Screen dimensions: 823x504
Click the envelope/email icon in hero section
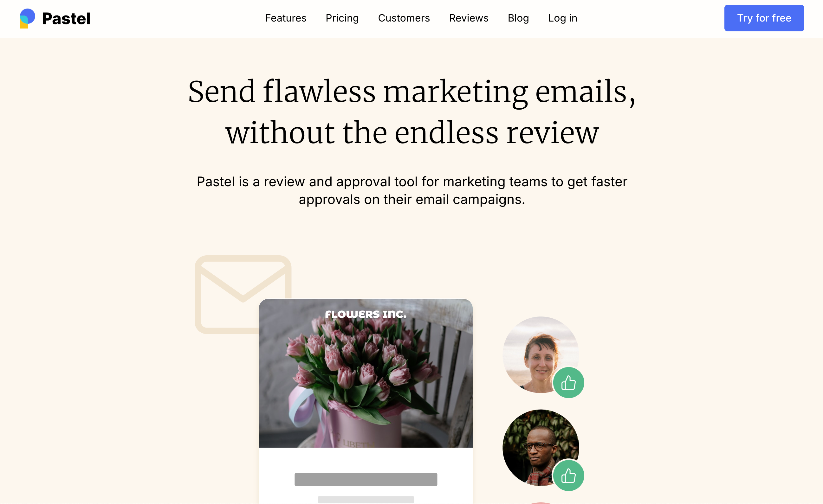(243, 294)
